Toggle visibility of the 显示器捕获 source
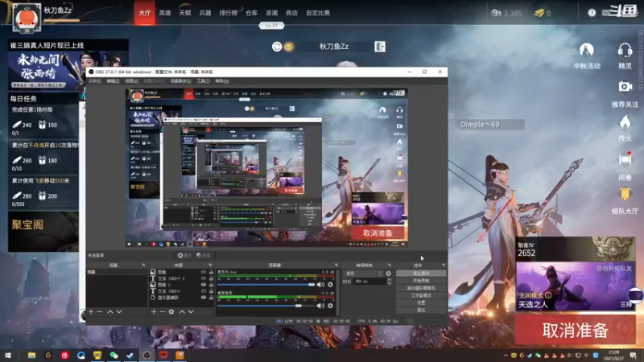The image size is (644, 362). tap(204, 298)
